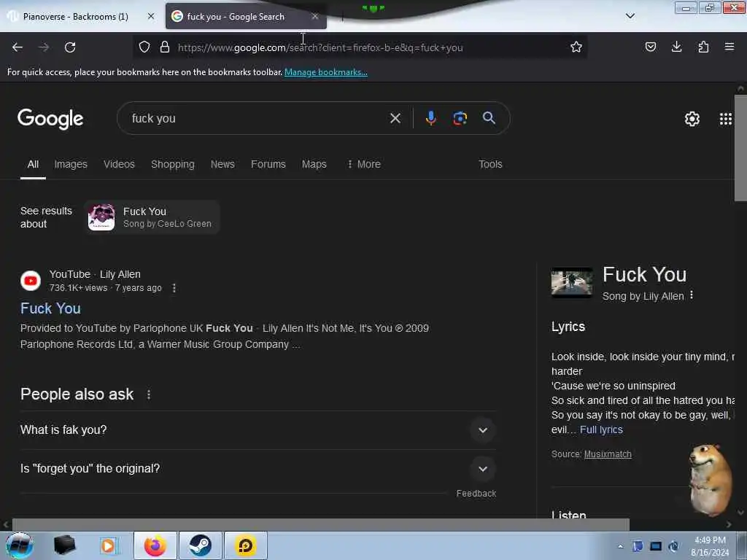Click the forward navigation arrow
Image resolution: width=747 pixels, height=560 pixels.
coord(44,47)
